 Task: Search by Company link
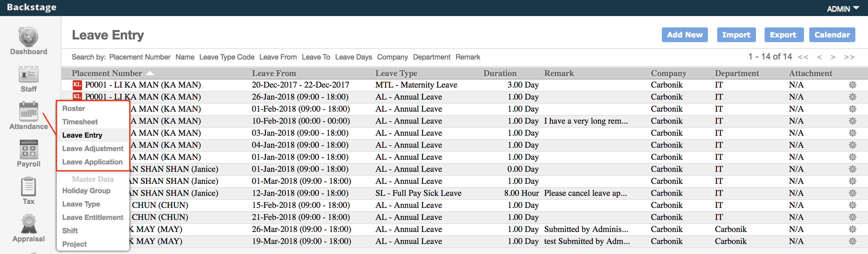(392, 57)
